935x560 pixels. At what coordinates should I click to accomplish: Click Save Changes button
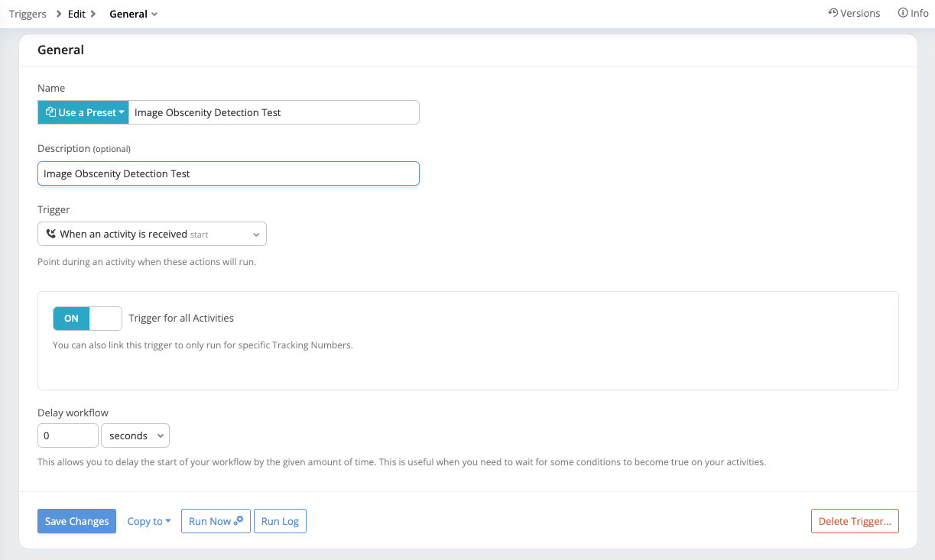coord(76,521)
